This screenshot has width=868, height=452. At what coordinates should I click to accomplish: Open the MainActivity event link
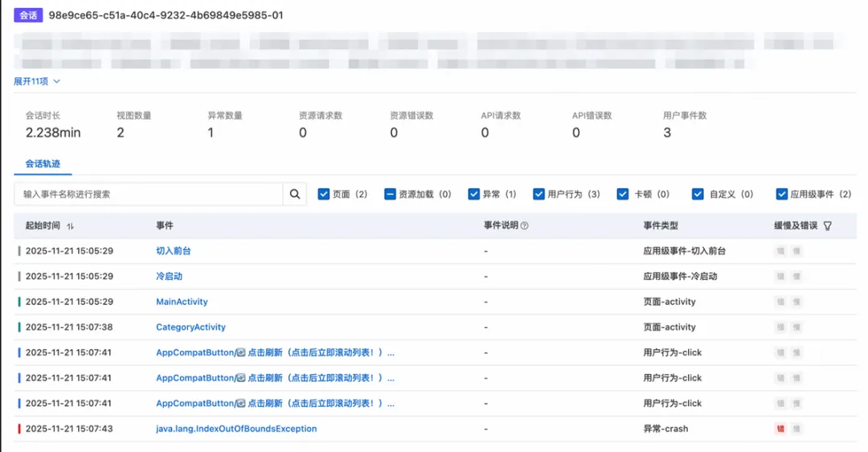[182, 302]
